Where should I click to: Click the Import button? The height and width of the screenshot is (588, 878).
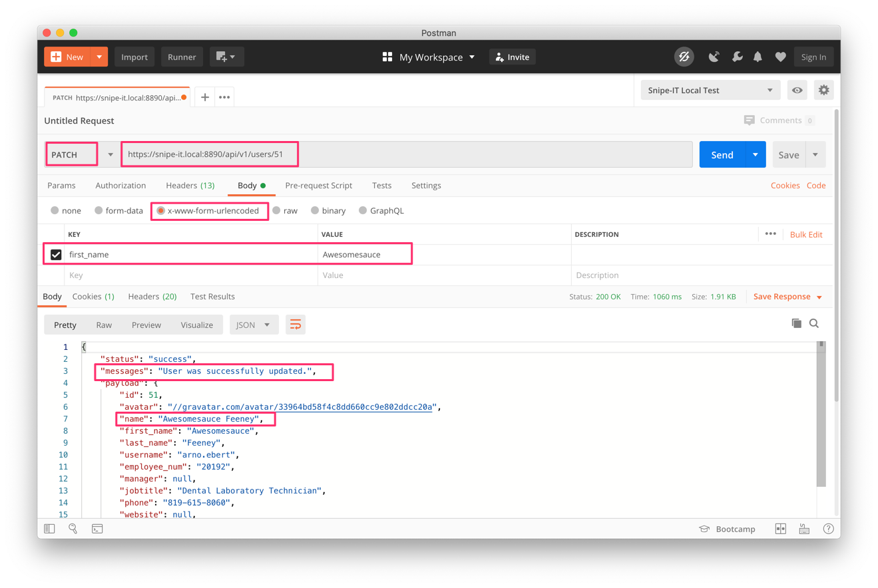pos(134,57)
